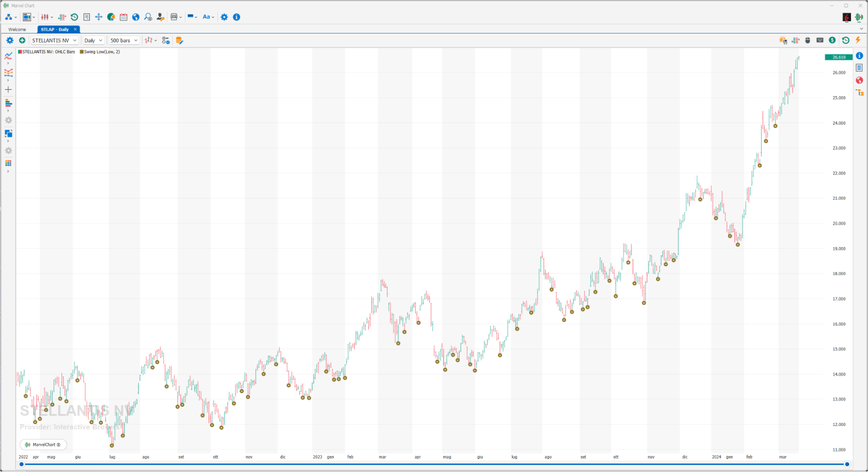Click the 2023 label on time axis
The height and width of the screenshot is (472, 868).
317,457
